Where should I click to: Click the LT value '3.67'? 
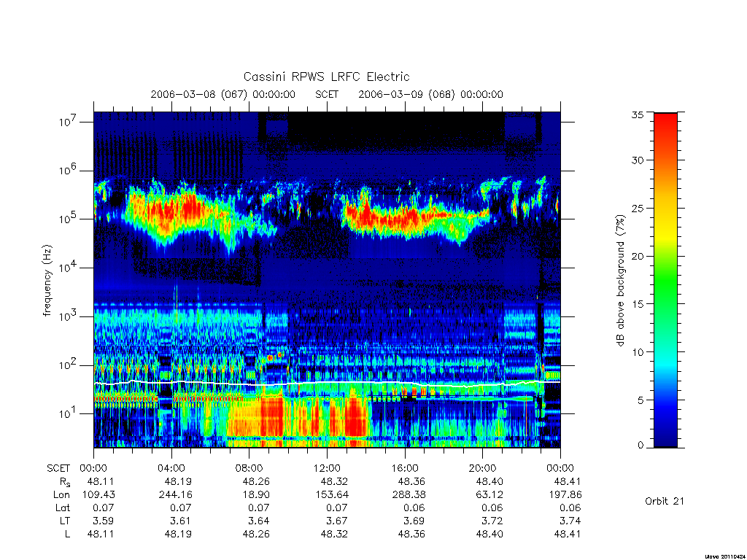tap(337, 521)
